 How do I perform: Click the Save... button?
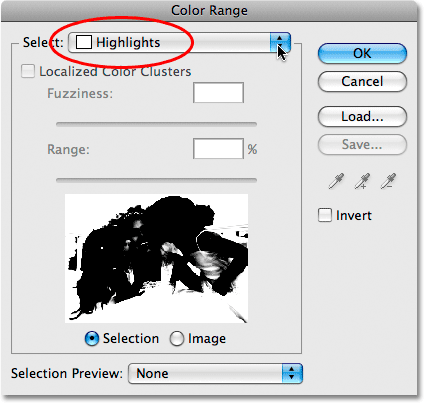(x=362, y=144)
